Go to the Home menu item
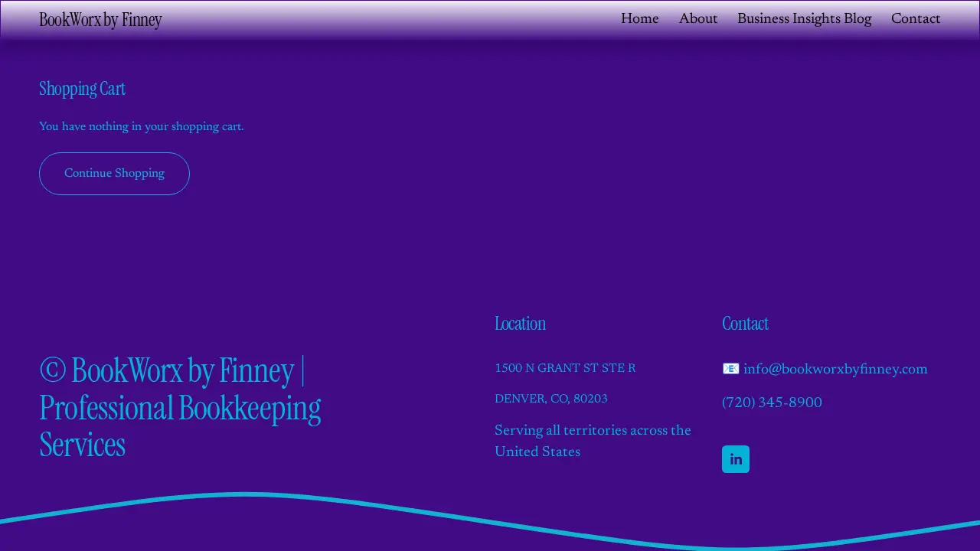Viewport: 980px width, 551px height. (x=639, y=19)
